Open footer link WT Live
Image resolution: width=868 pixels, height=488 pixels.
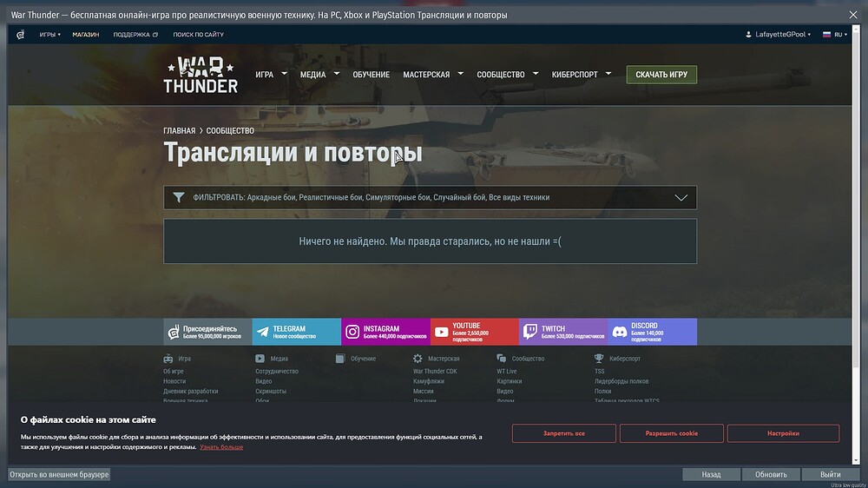507,371
